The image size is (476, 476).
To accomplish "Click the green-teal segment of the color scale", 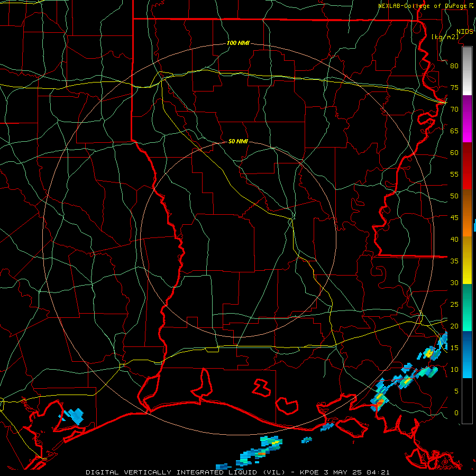I will [467, 307].
